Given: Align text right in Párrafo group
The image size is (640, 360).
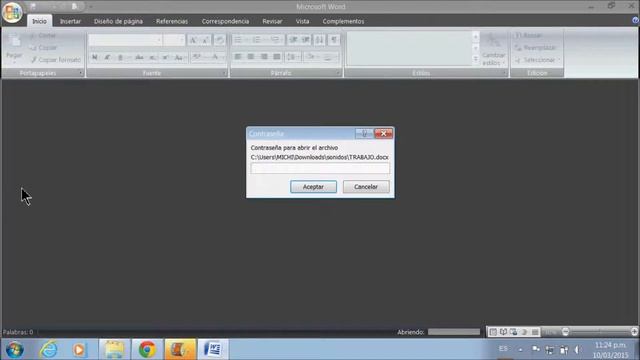Looking at the screenshot, I should point(264,57).
